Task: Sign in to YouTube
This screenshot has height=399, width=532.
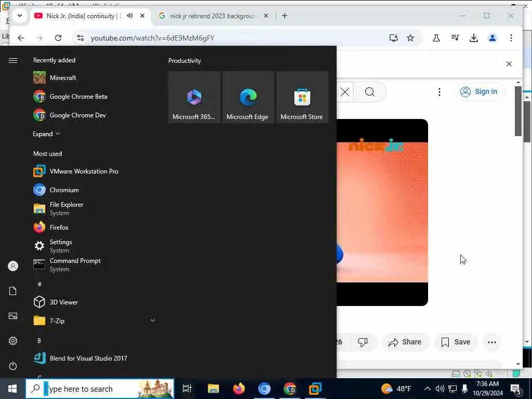Action: click(x=479, y=91)
